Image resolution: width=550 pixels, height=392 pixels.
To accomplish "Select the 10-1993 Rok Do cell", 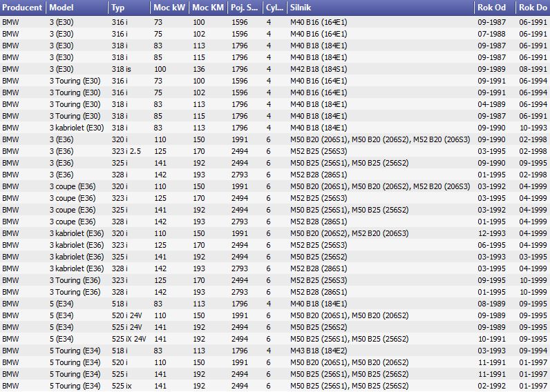I will coord(533,128).
